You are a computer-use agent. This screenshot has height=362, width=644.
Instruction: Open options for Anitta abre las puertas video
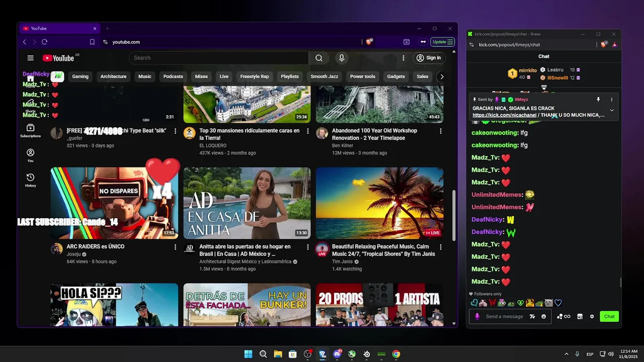click(x=308, y=247)
